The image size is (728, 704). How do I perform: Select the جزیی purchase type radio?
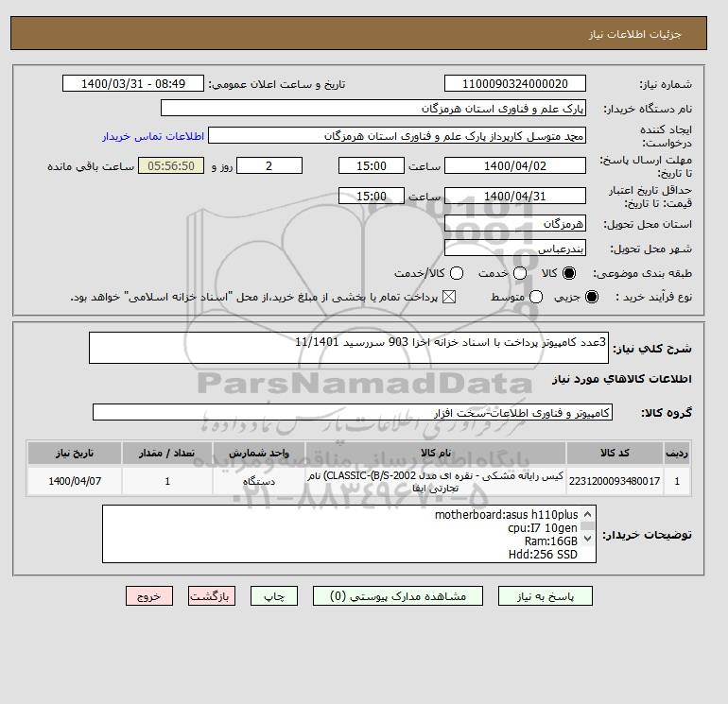[x=592, y=297]
